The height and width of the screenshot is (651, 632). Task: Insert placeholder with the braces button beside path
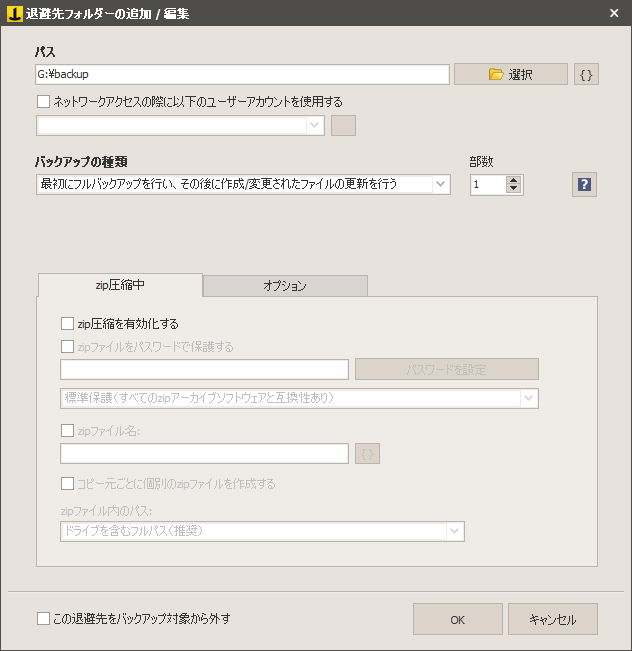pos(586,74)
